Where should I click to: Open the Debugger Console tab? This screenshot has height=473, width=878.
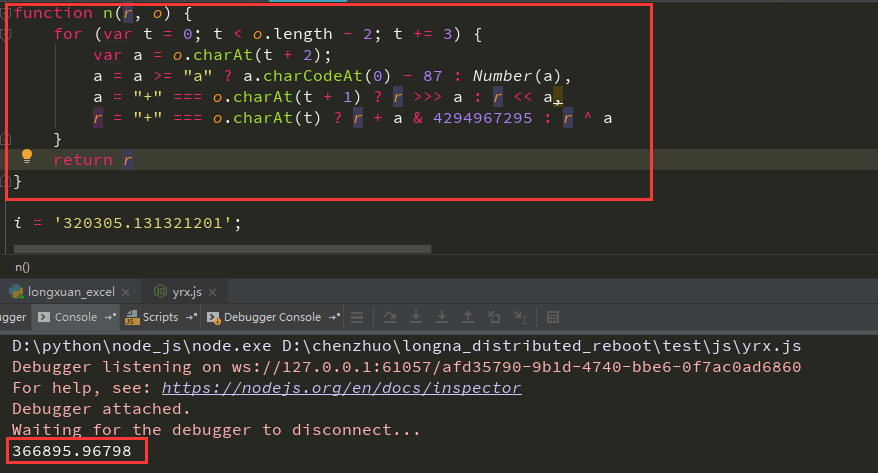click(271, 318)
